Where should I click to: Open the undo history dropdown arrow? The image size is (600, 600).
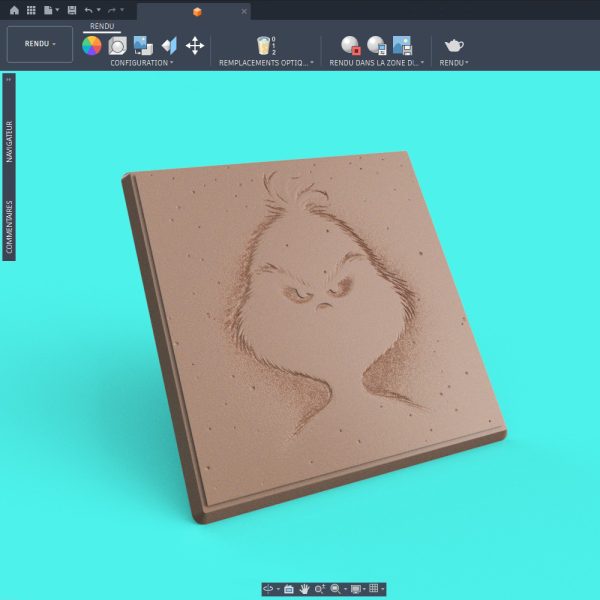coord(98,10)
